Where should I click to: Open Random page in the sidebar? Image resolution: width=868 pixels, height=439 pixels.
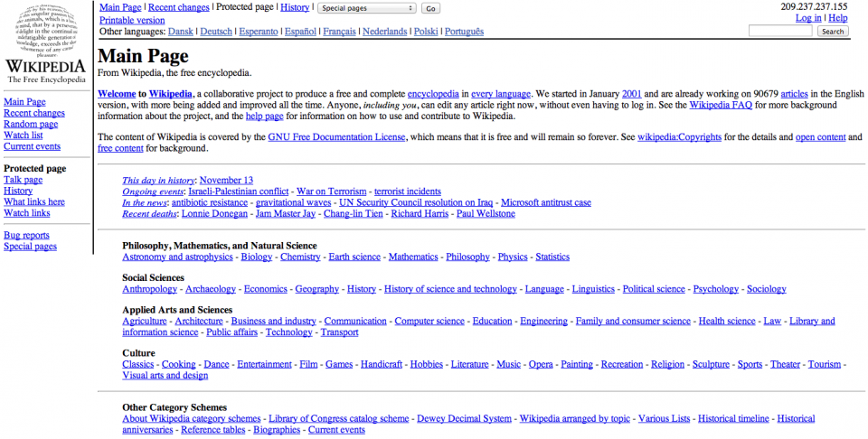[x=31, y=125]
